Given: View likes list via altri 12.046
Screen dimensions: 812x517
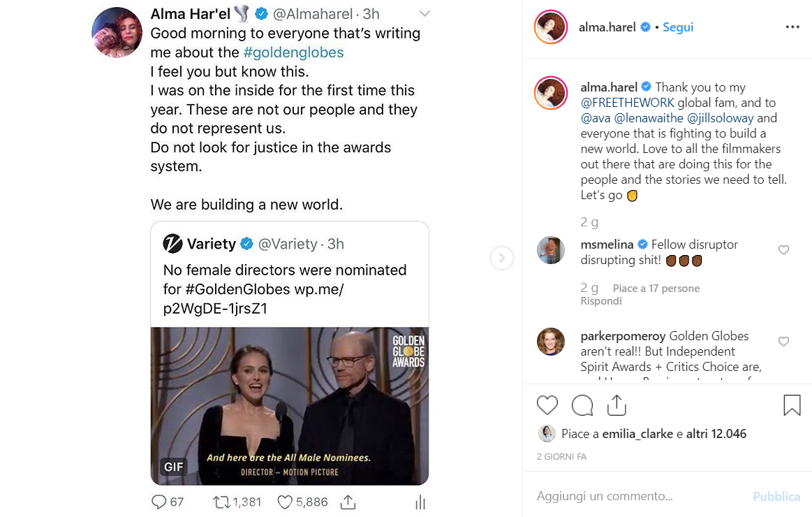Looking at the screenshot, I should (716, 434).
